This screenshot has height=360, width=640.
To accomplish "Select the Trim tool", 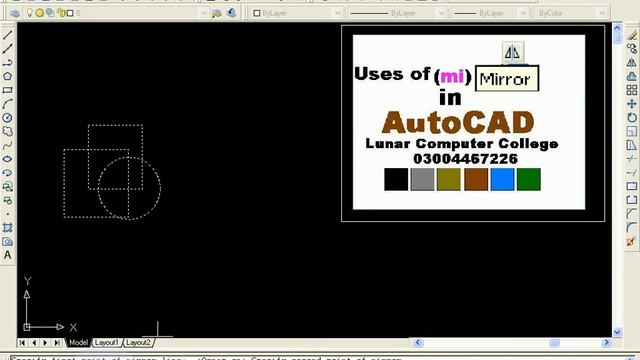I will point(632,159).
